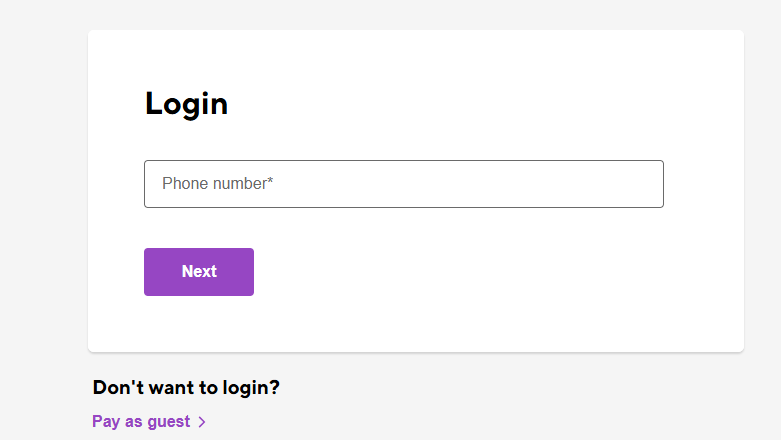
Task: Follow the purple Pay as guest text
Action: click(x=141, y=422)
